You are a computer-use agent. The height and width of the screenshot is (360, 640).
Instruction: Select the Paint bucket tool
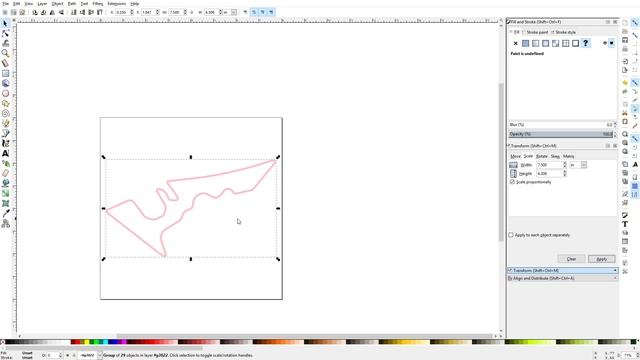(x=5, y=183)
